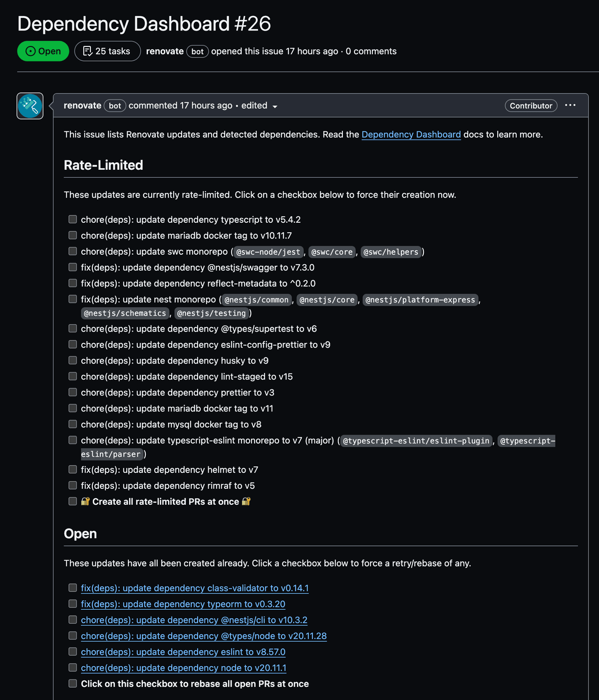The width and height of the screenshot is (599, 700).
Task: Open the class-validator v0.14.1 pull request link
Action: 194,588
